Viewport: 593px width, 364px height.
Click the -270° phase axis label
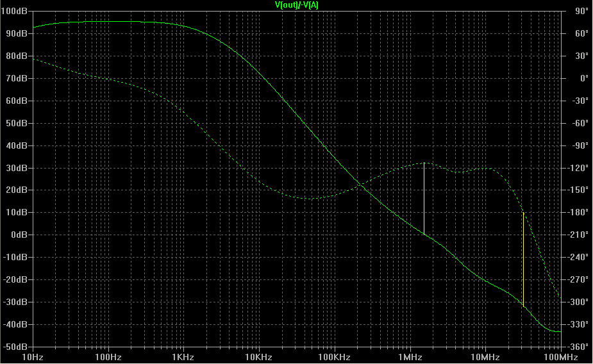578,279
